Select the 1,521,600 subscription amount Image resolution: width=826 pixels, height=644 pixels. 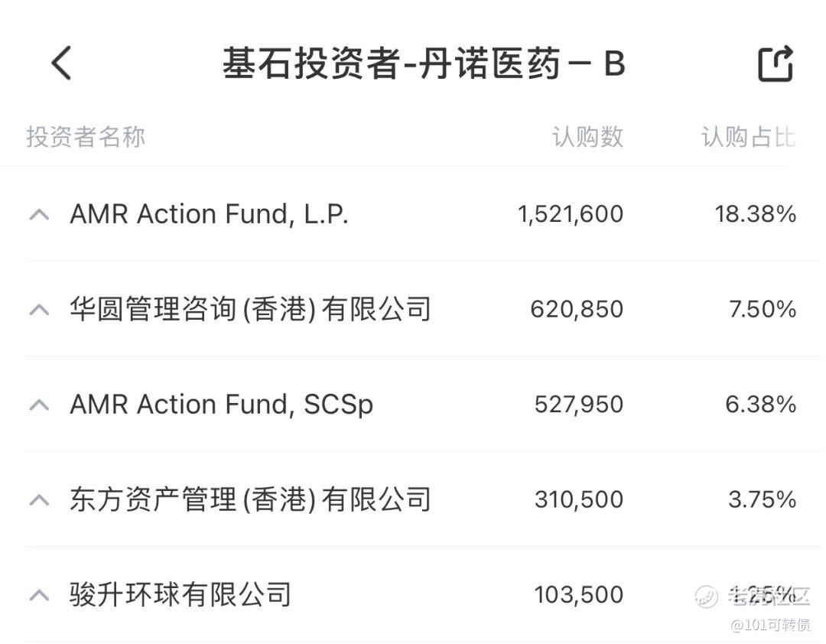pyautogui.click(x=571, y=214)
